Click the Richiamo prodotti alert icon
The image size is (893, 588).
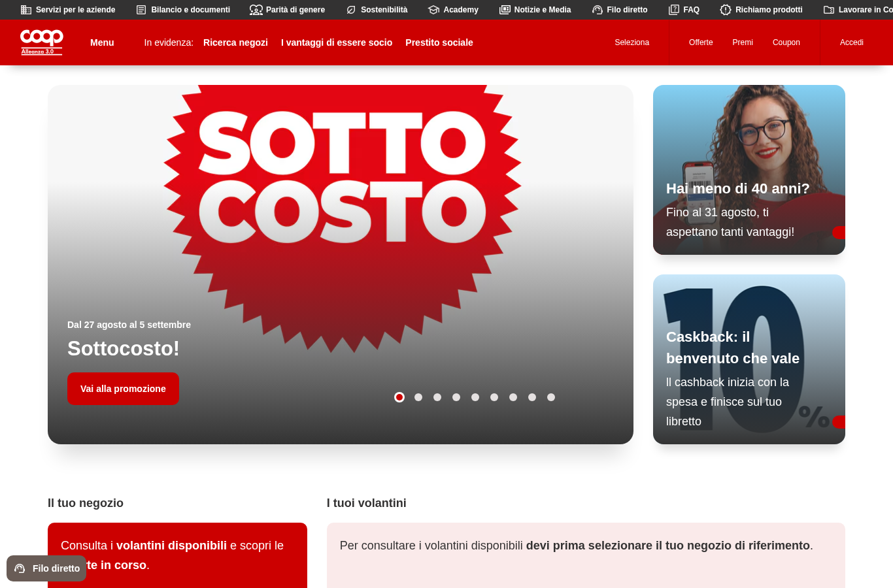(726, 10)
